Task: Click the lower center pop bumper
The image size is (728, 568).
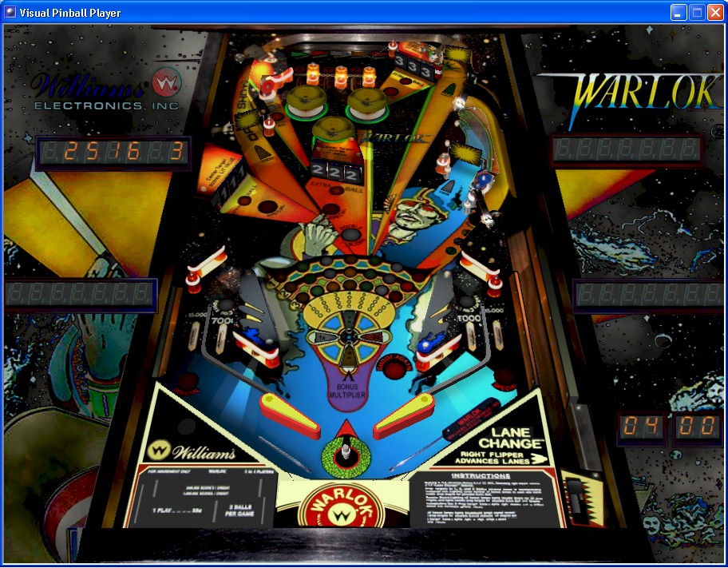Action: pyautogui.click(x=334, y=129)
